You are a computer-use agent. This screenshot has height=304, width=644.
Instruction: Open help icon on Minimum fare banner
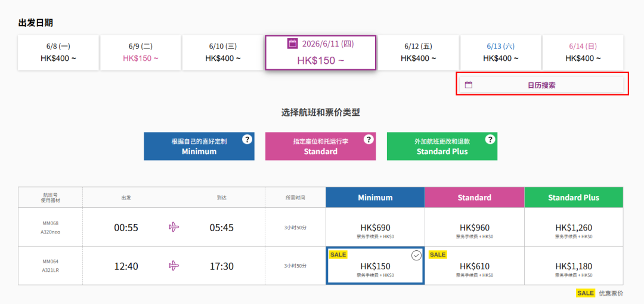pos(247,139)
